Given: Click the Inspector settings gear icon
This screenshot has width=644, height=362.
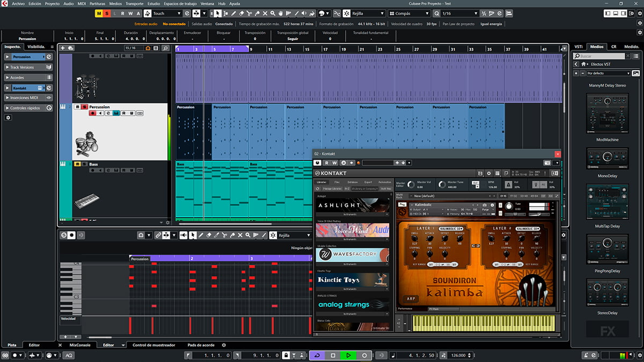Looking at the screenshot, I should (x=8, y=117).
